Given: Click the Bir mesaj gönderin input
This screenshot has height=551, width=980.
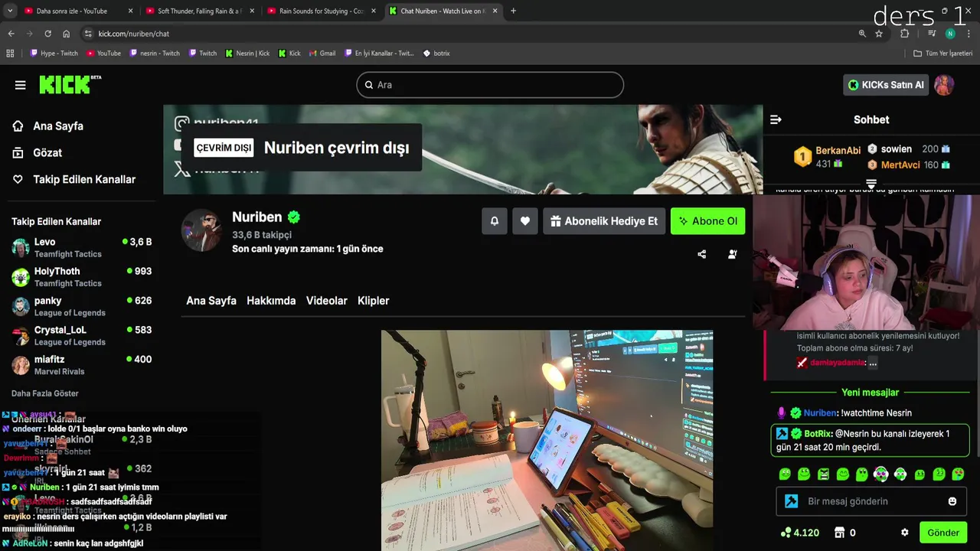Looking at the screenshot, I should click(x=871, y=501).
